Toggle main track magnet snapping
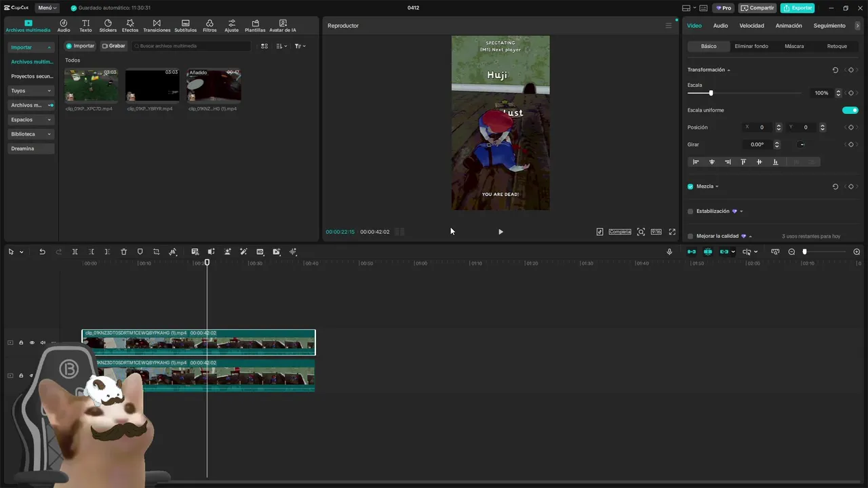The image size is (868, 488). point(692,251)
